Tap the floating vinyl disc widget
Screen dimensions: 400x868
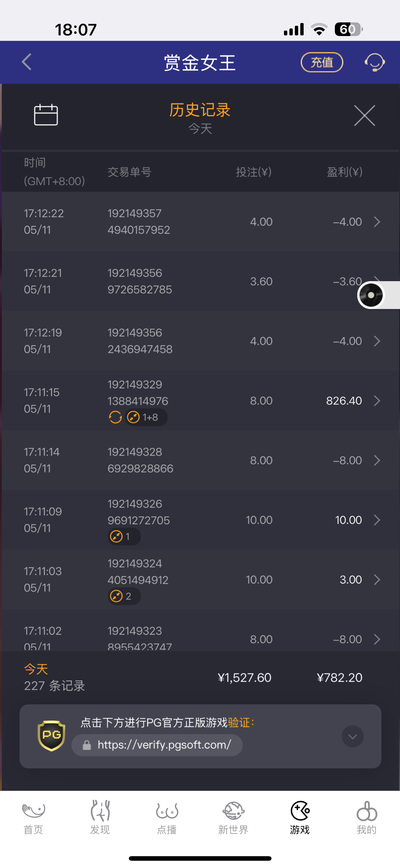click(x=371, y=295)
